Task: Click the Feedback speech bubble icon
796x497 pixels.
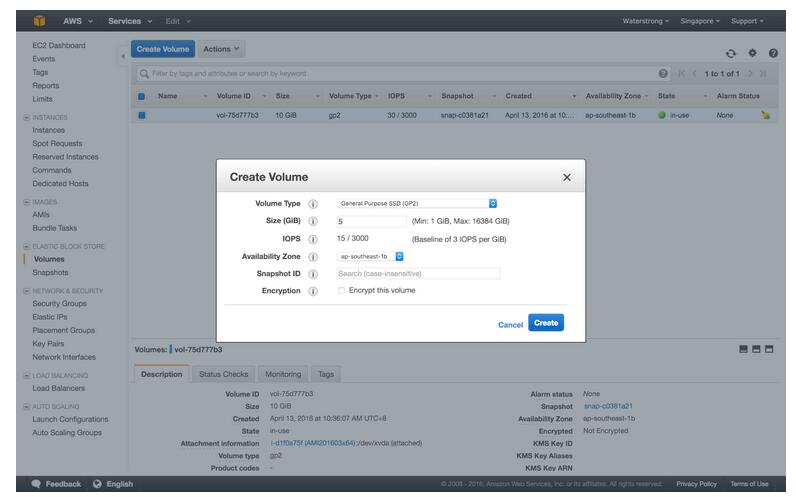Action: pos(36,484)
